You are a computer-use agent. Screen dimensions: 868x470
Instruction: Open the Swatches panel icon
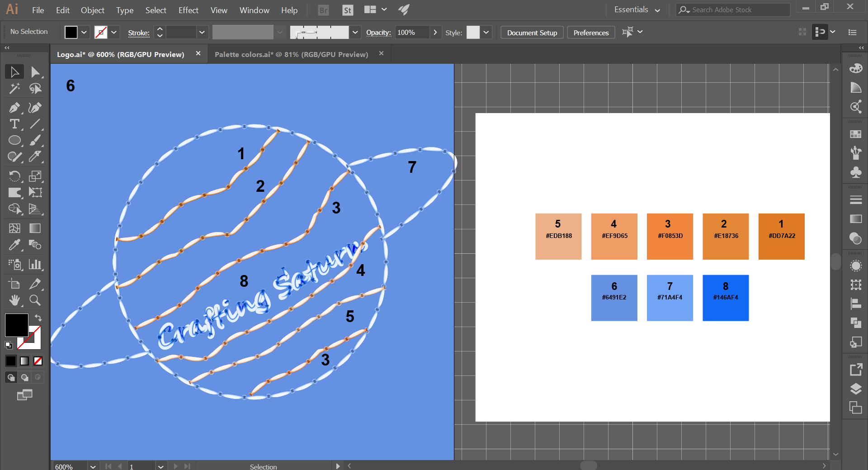[x=855, y=134]
